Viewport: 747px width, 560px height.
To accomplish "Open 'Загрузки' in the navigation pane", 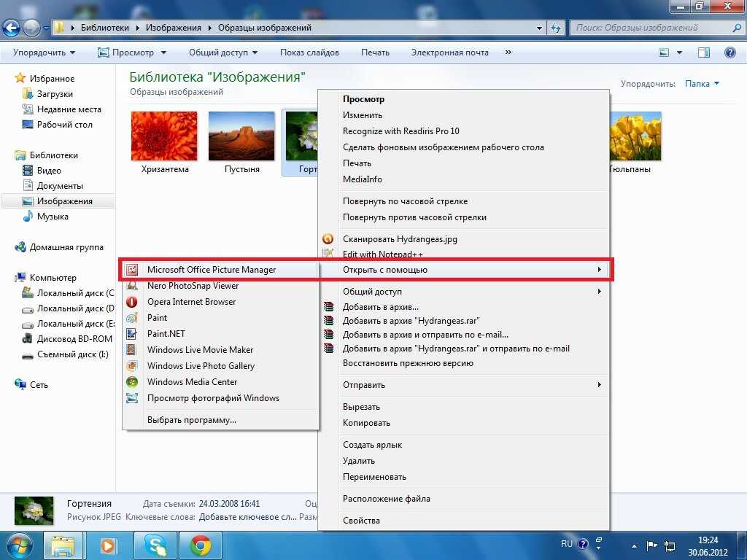I will point(55,94).
